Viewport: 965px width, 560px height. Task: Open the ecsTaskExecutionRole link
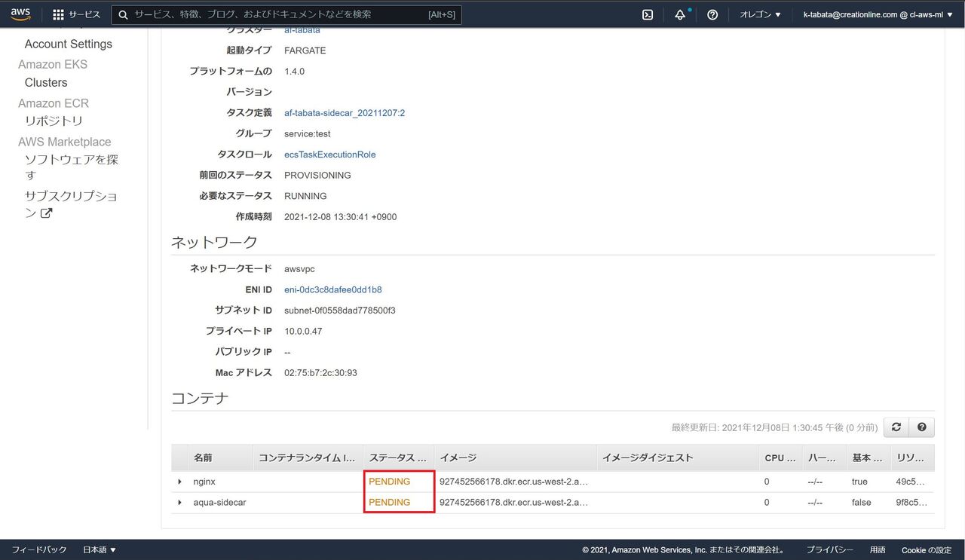pyautogui.click(x=329, y=155)
